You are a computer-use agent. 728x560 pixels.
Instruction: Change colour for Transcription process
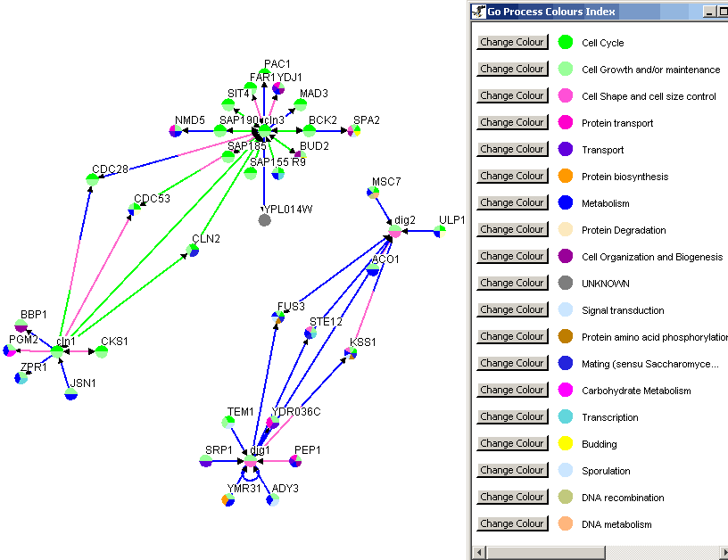pos(511,416)
